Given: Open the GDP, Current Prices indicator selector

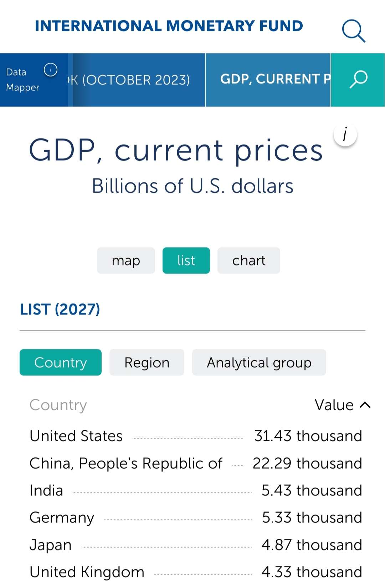Looking at the screenshot, I should tap(268, 80).
